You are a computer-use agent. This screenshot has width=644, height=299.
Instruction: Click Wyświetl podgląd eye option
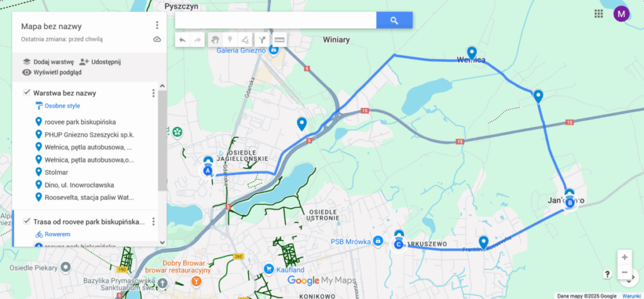[x=52, y=72]
